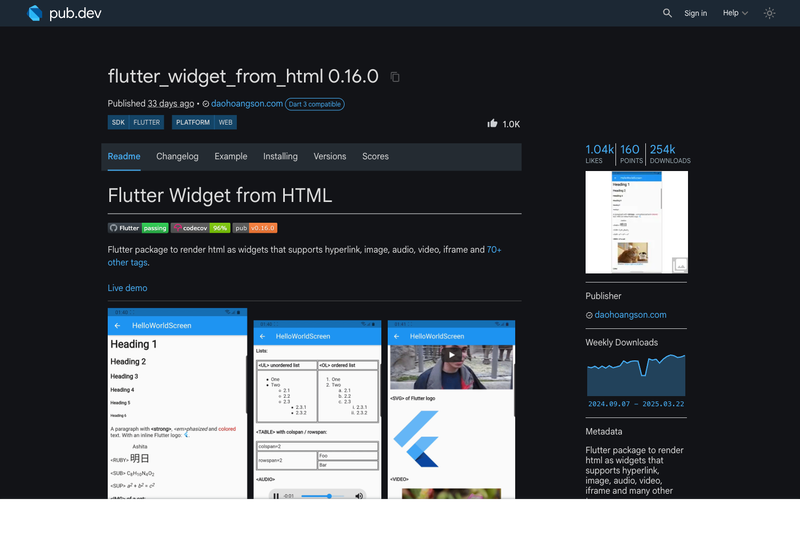Click the audio pause button in screenshot

pos(276,496)
